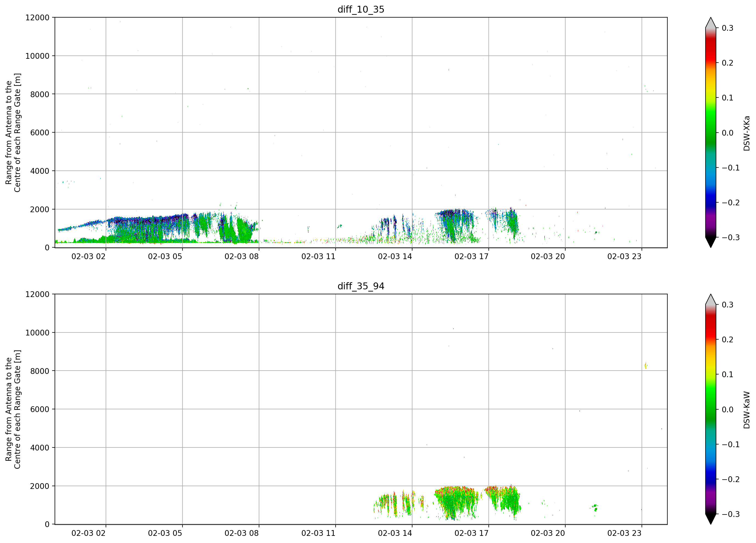Click the 0.1 tick on DSW-XKa colorbar
The height and width of the screenshot is (543, 756).
pyautogui.click(x=728, y=98)
